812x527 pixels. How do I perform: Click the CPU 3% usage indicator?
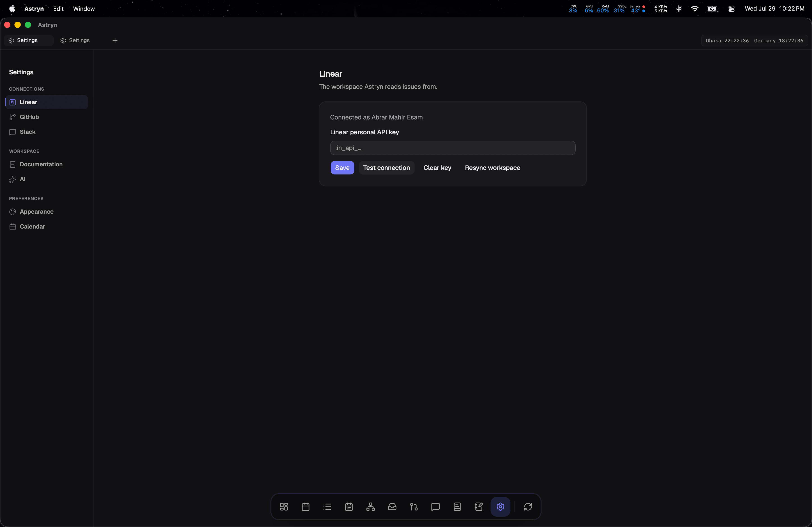click(573, 9)
